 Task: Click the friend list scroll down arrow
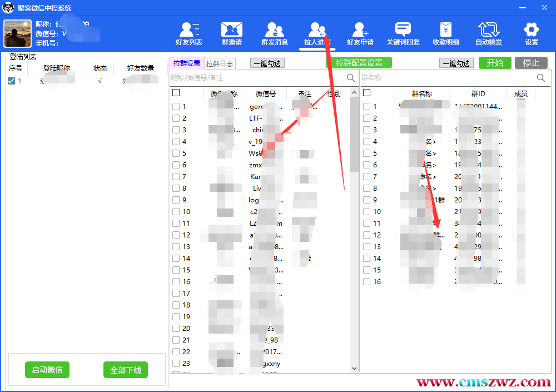(x=355, y=368)
